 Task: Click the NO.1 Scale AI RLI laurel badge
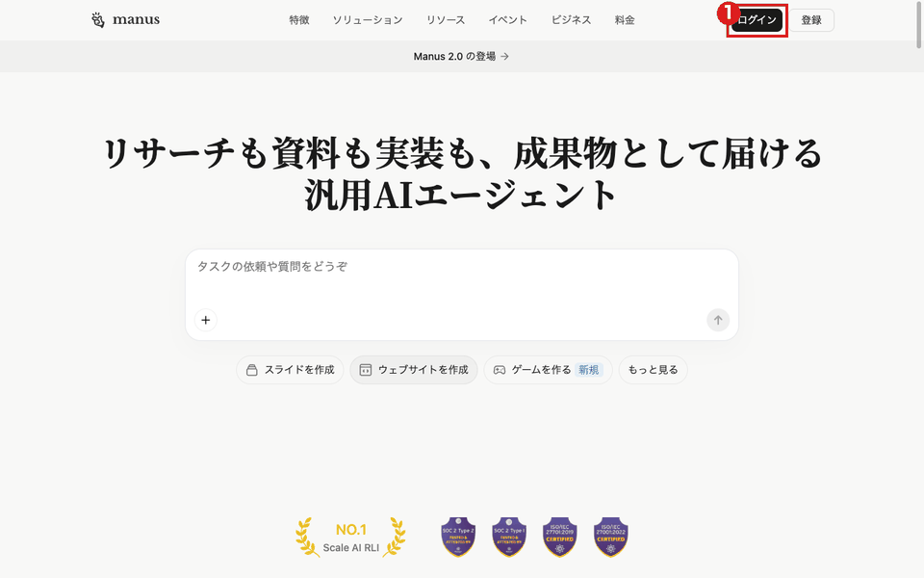point(350,538)
